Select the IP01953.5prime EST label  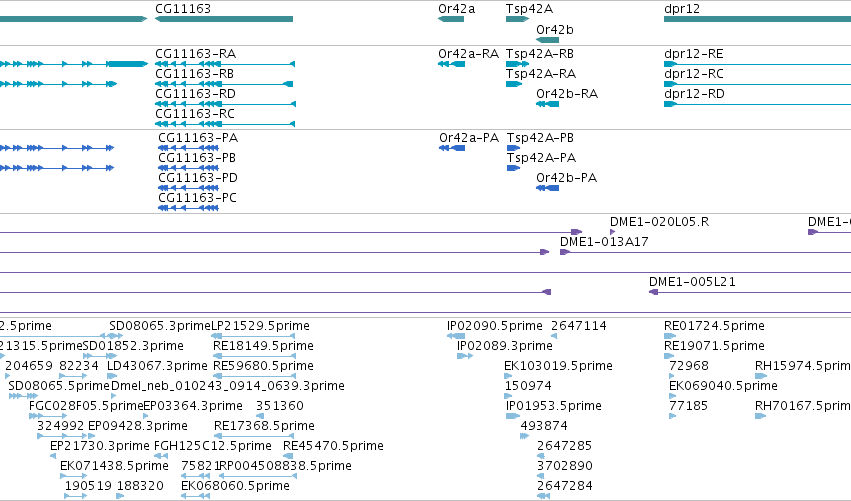pos(554,407)
